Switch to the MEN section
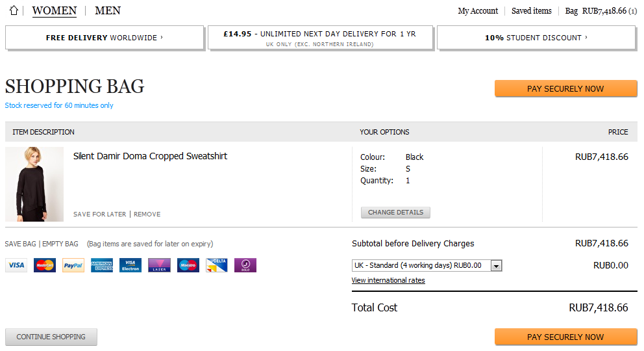The image size is (644, 351). pos(108,10)
